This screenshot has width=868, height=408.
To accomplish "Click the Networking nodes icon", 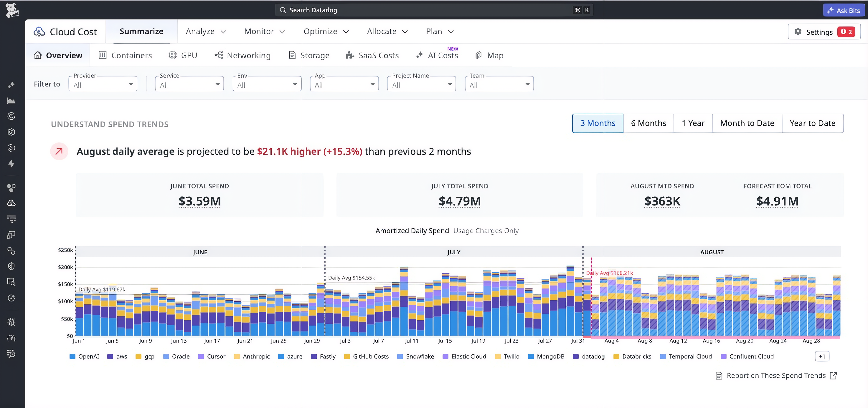I will [219, 55].
